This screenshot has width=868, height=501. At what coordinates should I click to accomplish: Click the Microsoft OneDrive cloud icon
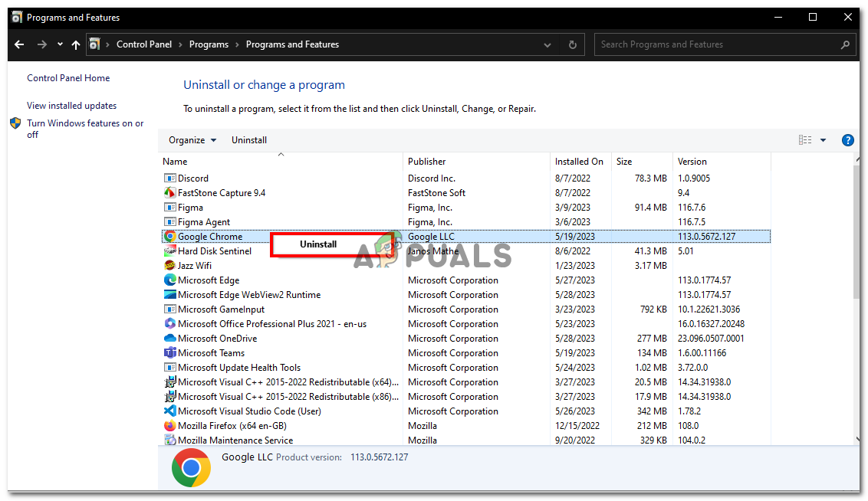click(170, 339)
